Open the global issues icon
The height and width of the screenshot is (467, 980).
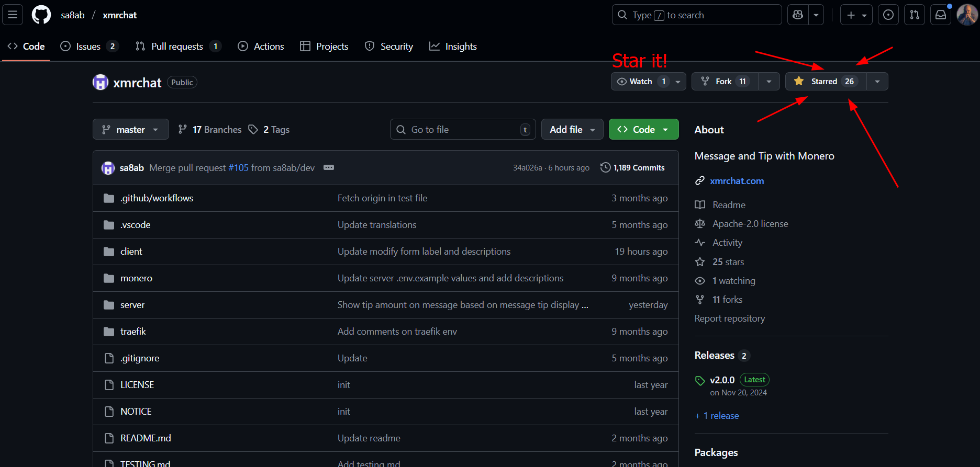[x=888, y=15]
